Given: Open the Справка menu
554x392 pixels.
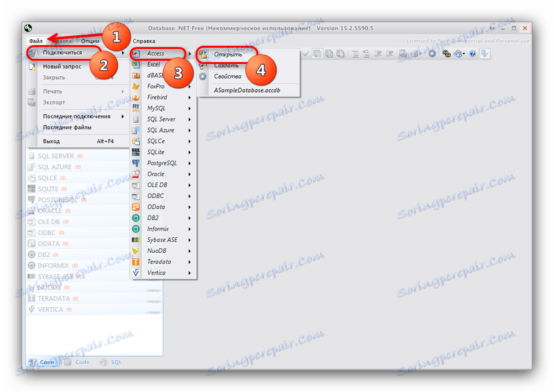Looking at the screenshot, I should (x=144, y=41).
